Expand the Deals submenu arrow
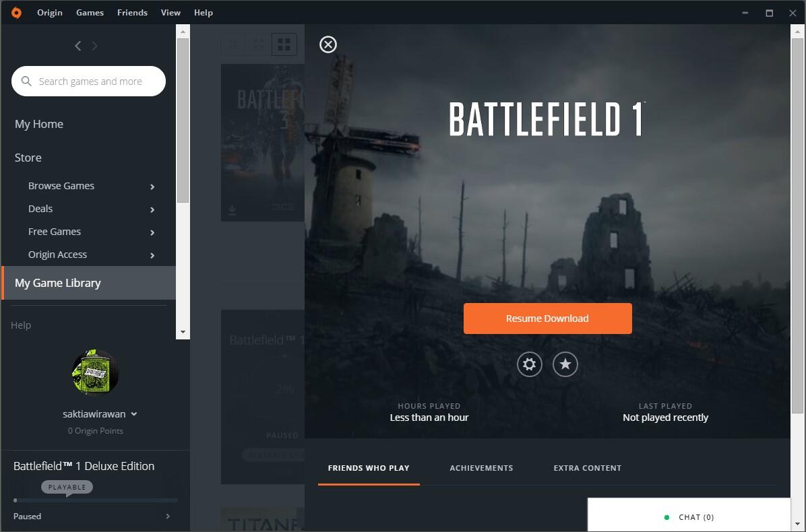This screenshot has width=806, height=532. point(152,209)
